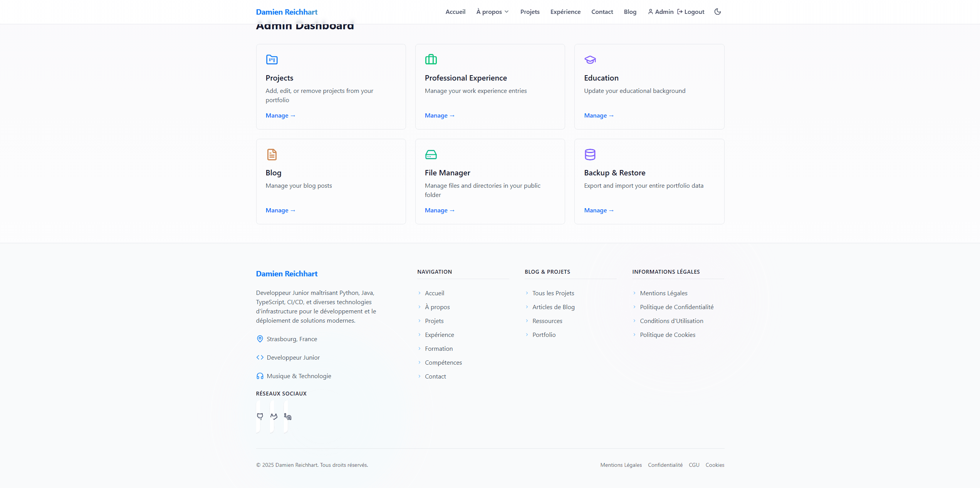This screenshot has height=488, width=980.
Task: Open the footer Contact link
Action: click(435, 376)
